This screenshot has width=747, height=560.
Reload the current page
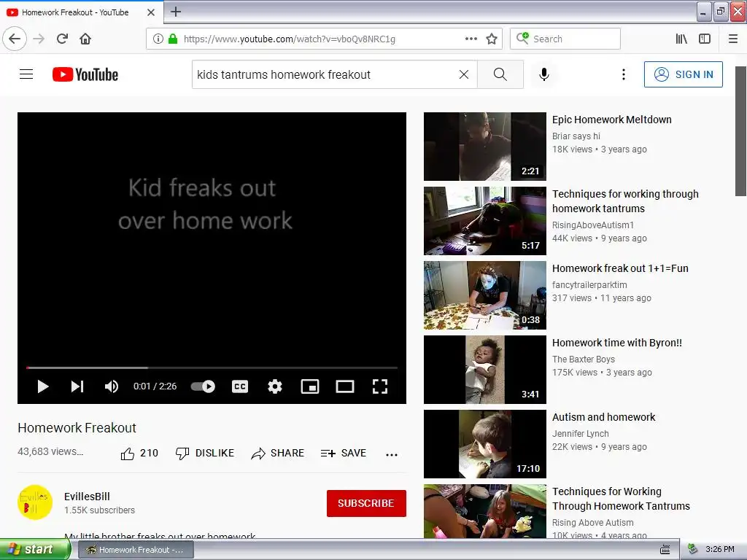62,39
